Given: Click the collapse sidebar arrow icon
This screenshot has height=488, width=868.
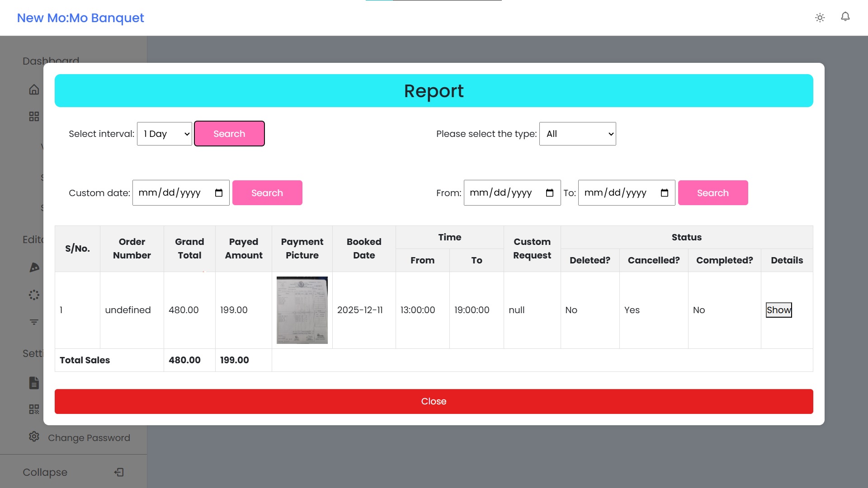Looking at the screenshot, I should (119, 472).
